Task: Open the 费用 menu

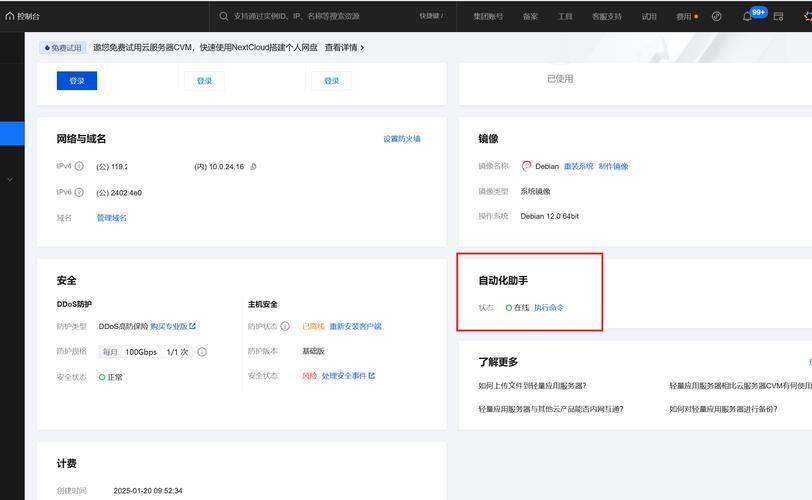Action: (x=683, y=16)
